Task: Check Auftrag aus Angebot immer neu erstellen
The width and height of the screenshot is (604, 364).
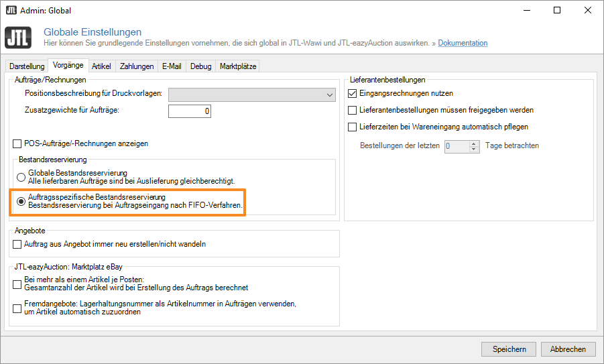Action: pos(18,245)
